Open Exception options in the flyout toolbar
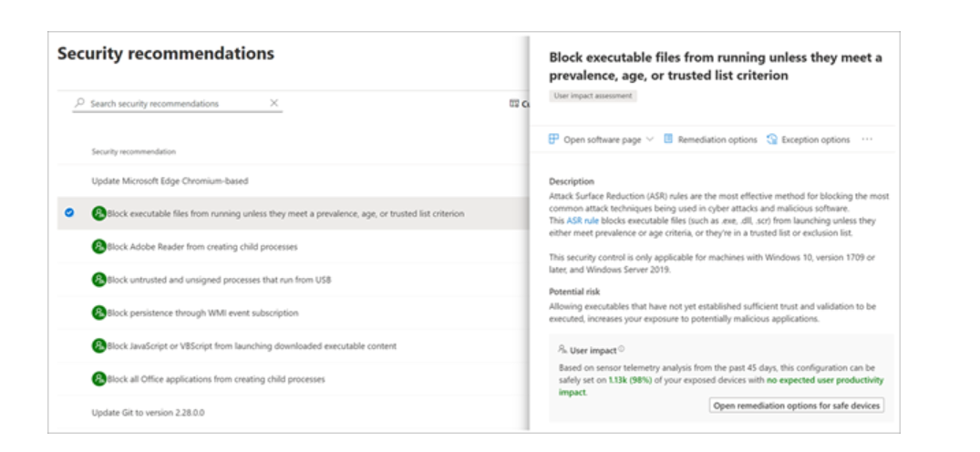980x452 pixels. click(808, 139)
